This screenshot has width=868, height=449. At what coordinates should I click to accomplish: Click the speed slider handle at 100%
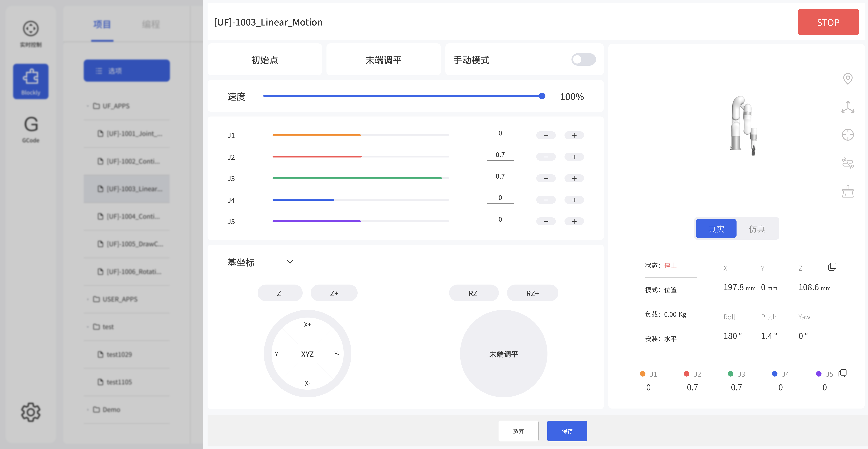[542, 96]
